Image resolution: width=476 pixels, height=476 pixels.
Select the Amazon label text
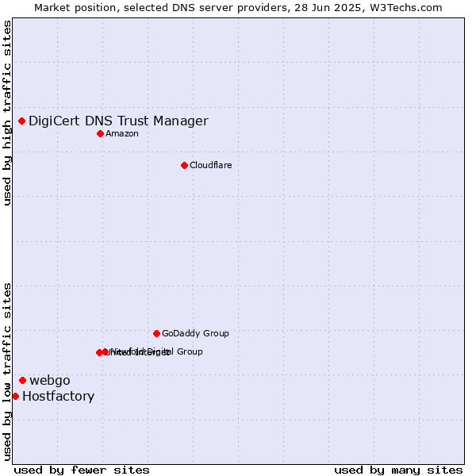click(122, 133)
